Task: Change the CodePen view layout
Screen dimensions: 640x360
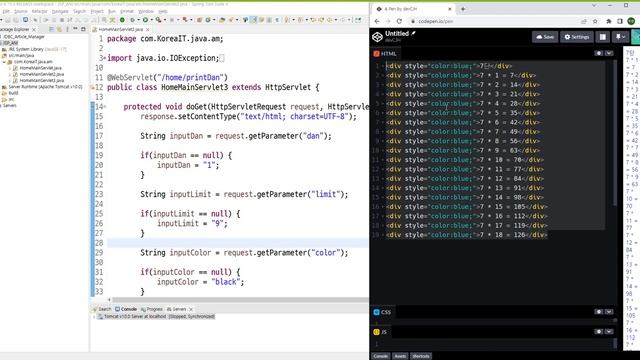Action: pos(602,37)
